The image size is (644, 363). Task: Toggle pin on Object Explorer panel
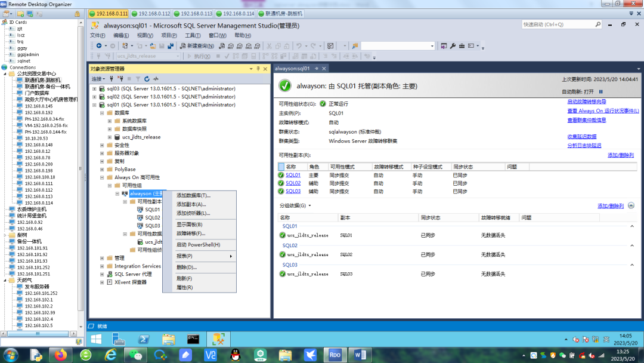[258, 69]
